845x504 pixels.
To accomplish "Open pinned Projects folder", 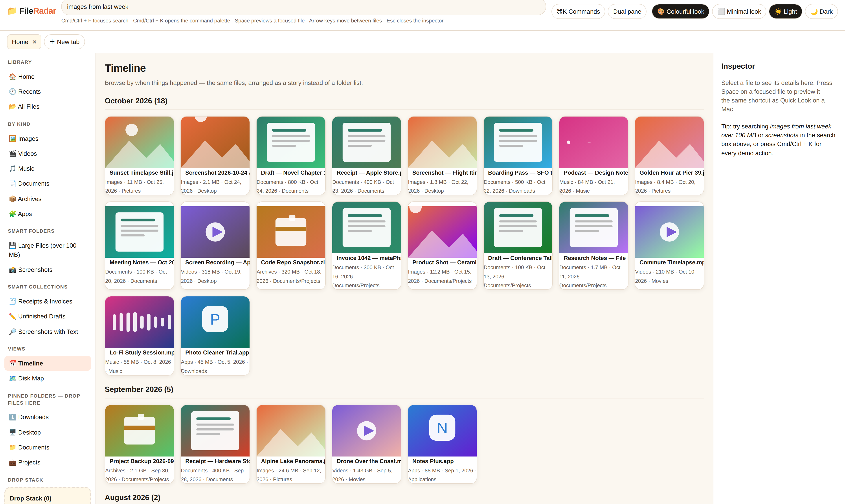I will [x=48, y=462].
